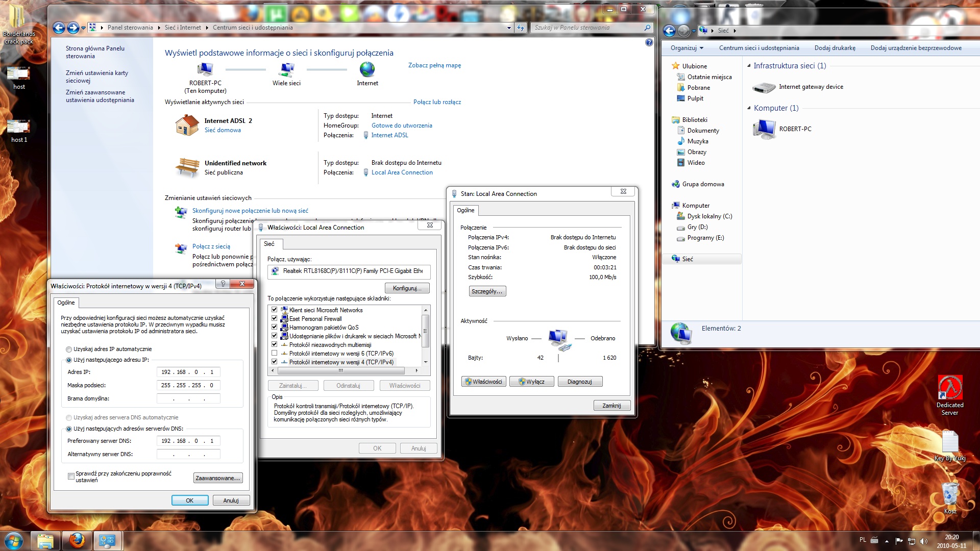
Task: Collapse Infrastruktura sieci group
Action: point(749,66)
